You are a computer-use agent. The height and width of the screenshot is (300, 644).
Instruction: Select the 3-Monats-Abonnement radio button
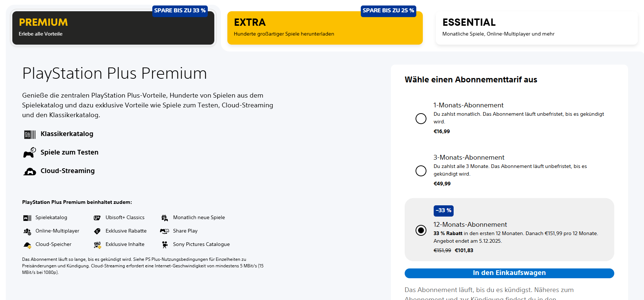click(x=421, y=171)
